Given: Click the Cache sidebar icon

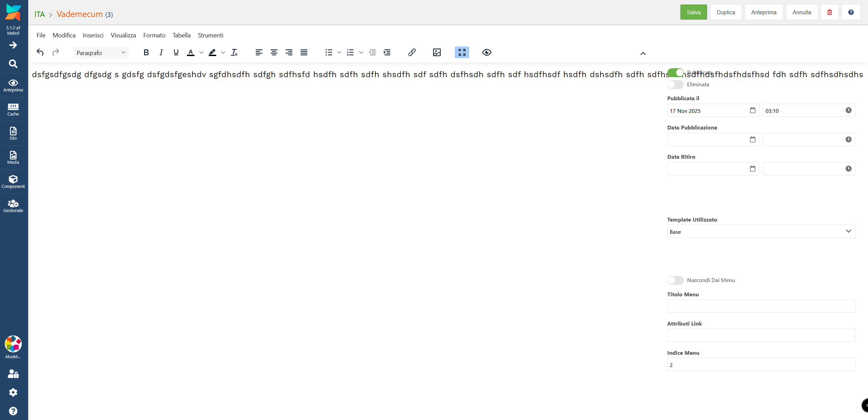Looking at the screenshot, I should tap(13, 109).
